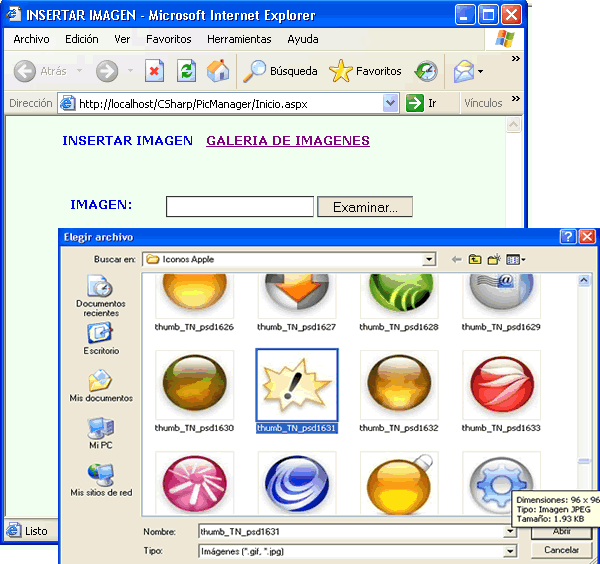Screen dimensions: 600x564
Task: Open Mi PC in places bar
Action: point(101,433)
